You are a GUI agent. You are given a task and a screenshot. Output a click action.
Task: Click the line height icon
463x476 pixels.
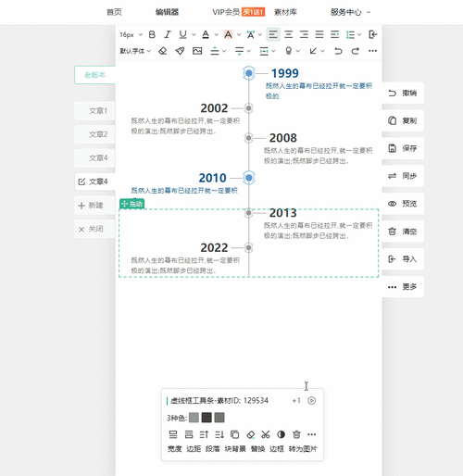coord(350,34)
